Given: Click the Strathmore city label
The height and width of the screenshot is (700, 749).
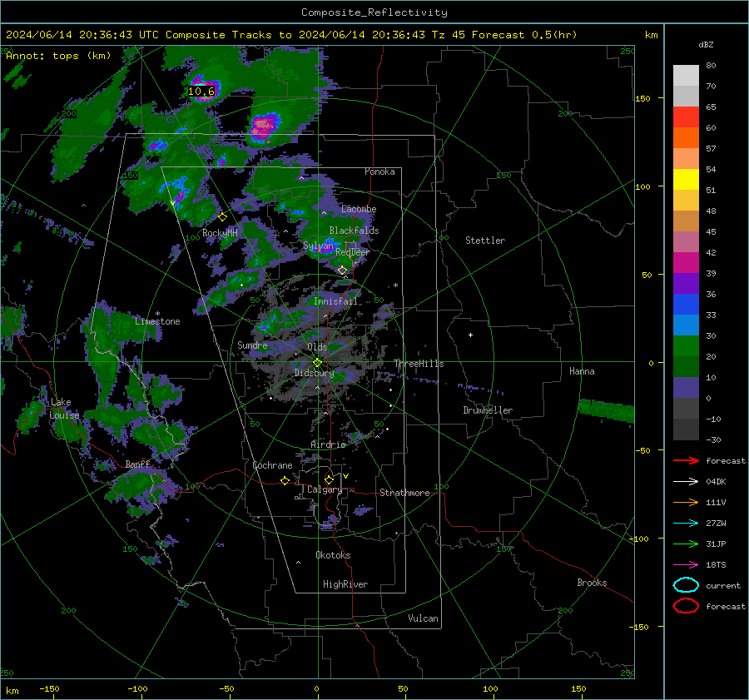Looking at the screenshot, I should pos(404,493).
